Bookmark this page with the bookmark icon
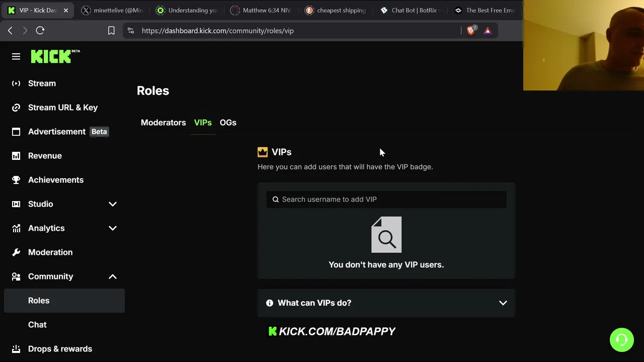This screenshot has height=362, width=644. point(111,31)
